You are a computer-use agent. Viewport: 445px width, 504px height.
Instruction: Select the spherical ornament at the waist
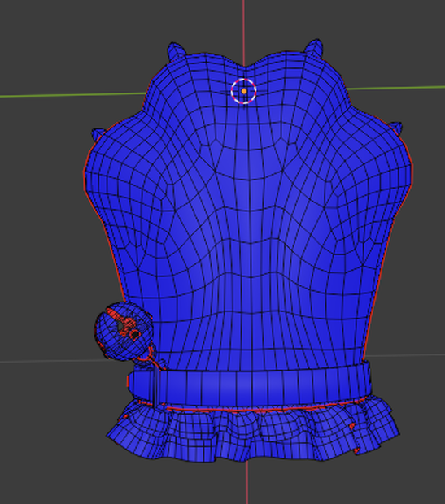(124, 331)
